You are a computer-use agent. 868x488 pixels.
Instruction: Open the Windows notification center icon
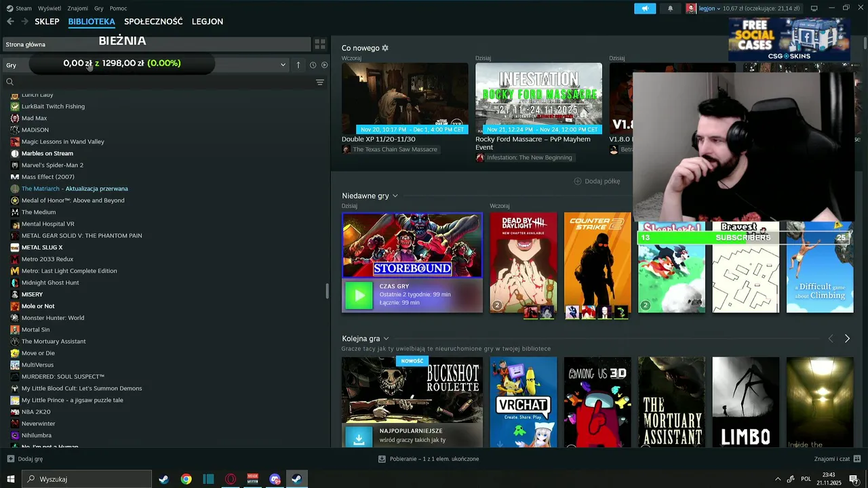[x=853, y=479]
